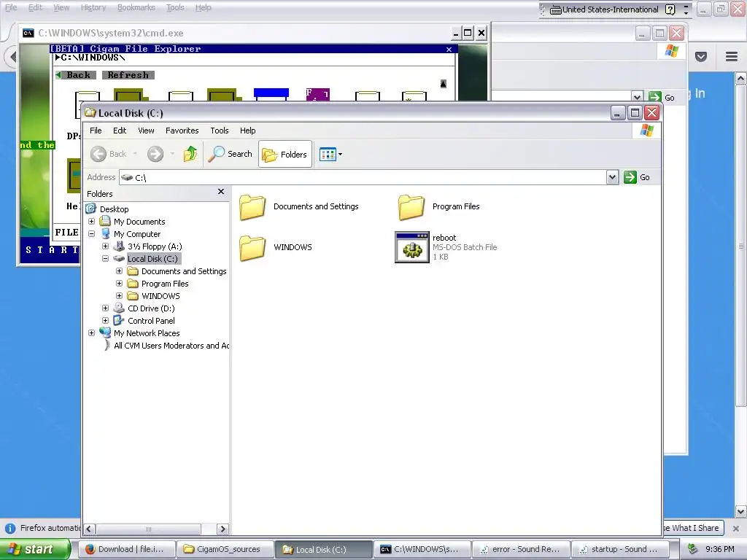This screenshot has width=747, height=560.
Task: Open the Views dropdown button
Action: pyautogui.click(x=330, y=155)
